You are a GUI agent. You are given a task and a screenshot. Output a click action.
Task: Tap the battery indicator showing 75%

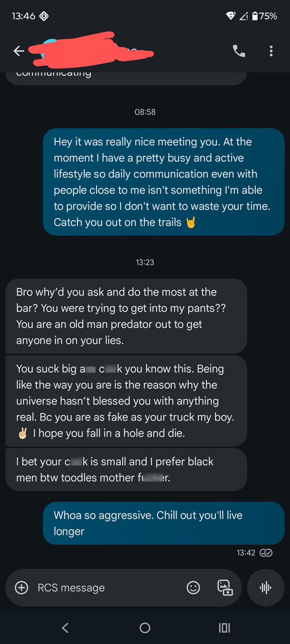tap(264, 15)
